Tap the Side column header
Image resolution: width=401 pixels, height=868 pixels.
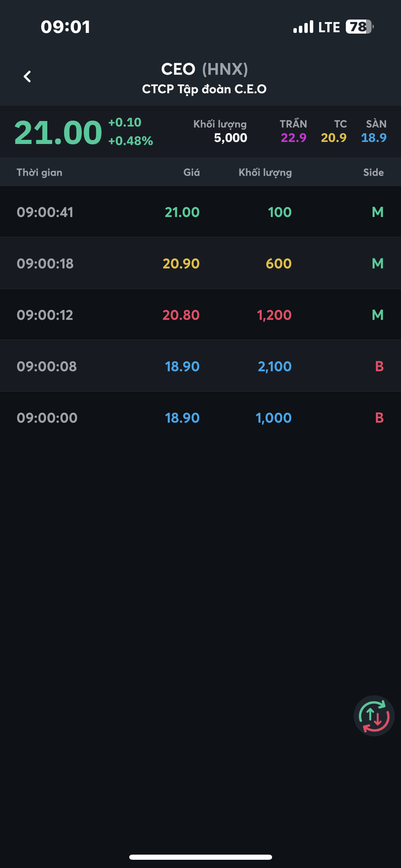point(373,172)
